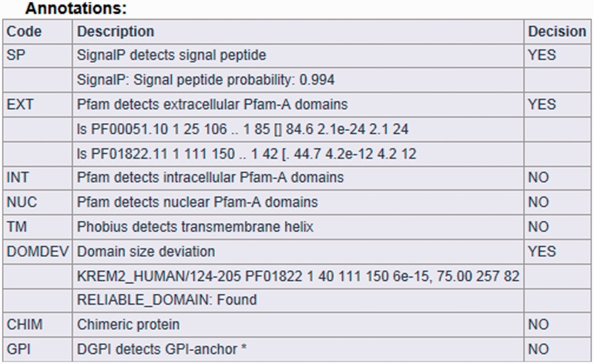Screen dimensions: 594x364
Task: Click the CHIM code cell
Action: (37, 325)
